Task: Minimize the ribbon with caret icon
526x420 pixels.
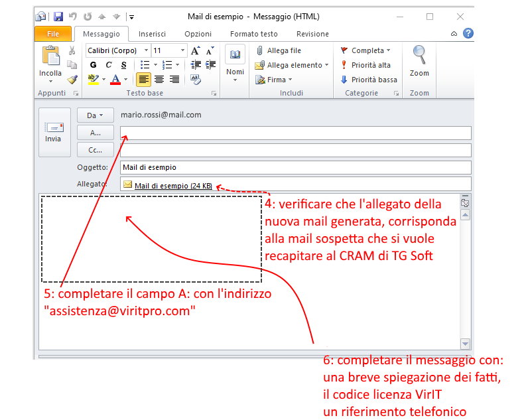Action: point(454,34)
